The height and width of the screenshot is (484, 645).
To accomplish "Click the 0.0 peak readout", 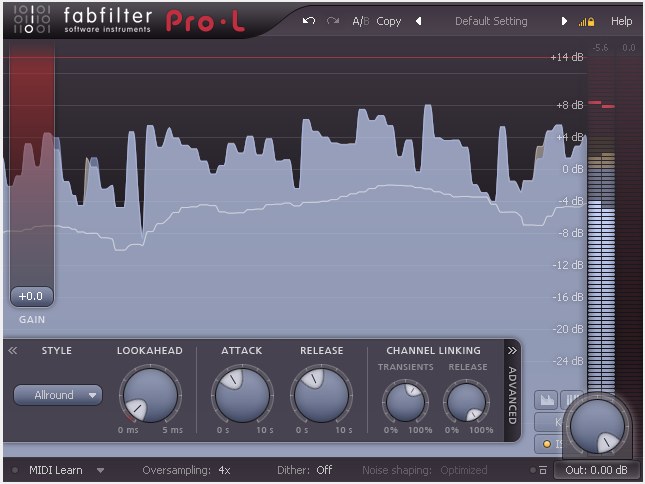I will tap(629, 48).
